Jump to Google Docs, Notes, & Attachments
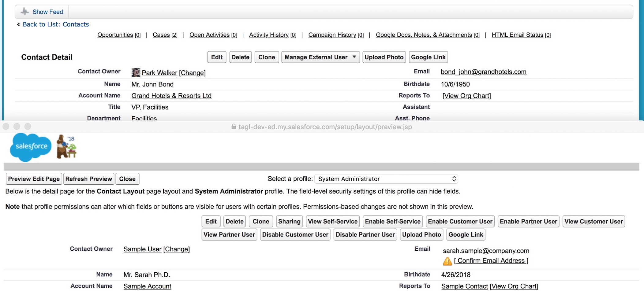 424,35
